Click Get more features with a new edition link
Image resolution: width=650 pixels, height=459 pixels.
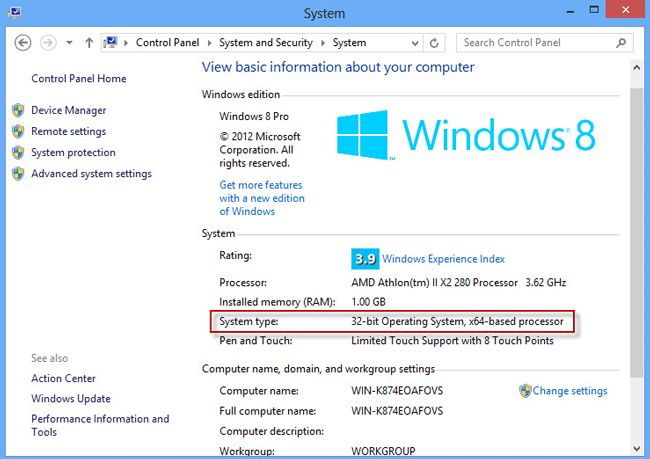tap(262, 198)
